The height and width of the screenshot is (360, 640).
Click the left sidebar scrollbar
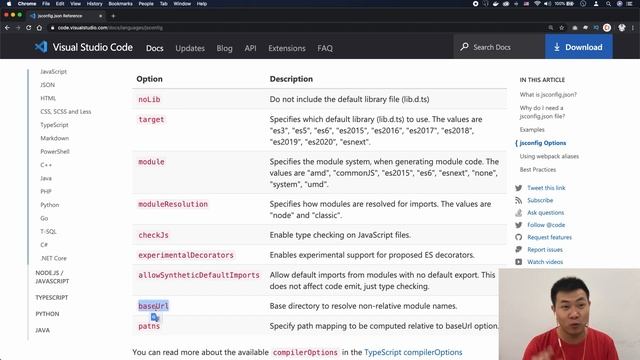28,167
